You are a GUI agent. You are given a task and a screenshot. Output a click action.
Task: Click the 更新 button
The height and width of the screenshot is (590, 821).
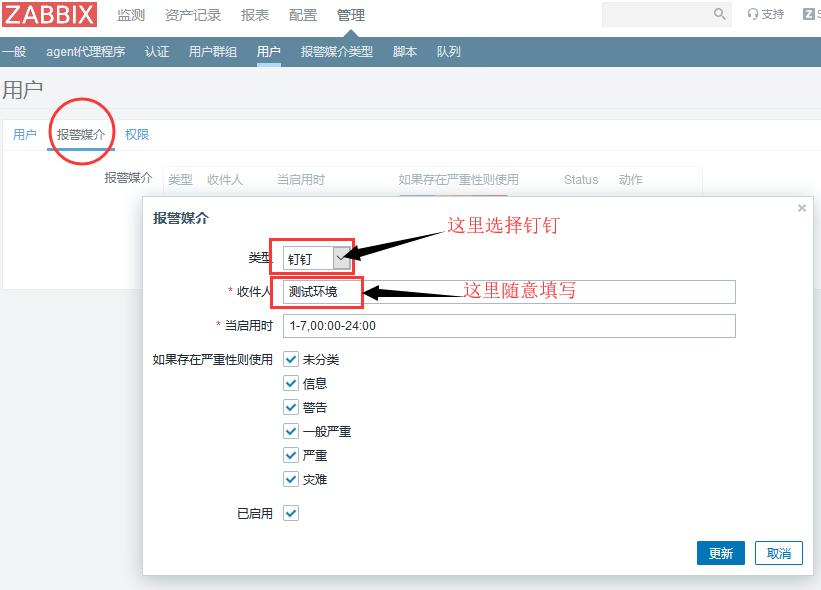click(x=720, y=553)
